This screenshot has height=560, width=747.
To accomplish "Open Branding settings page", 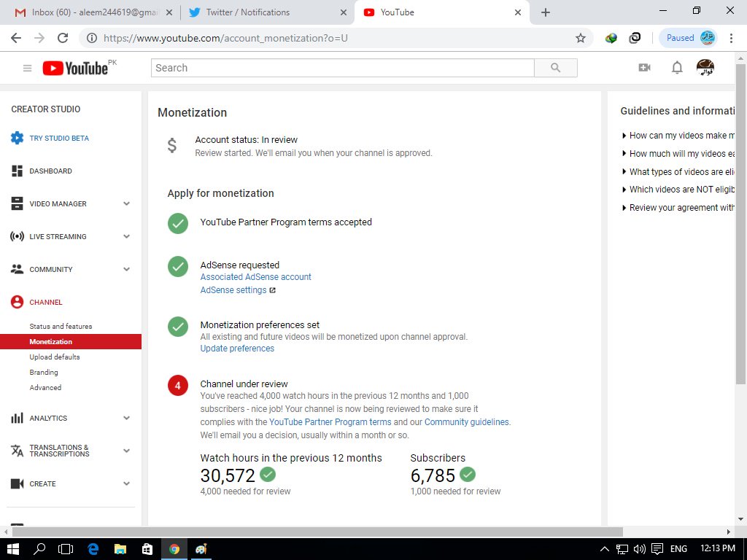I will [43, 372].
